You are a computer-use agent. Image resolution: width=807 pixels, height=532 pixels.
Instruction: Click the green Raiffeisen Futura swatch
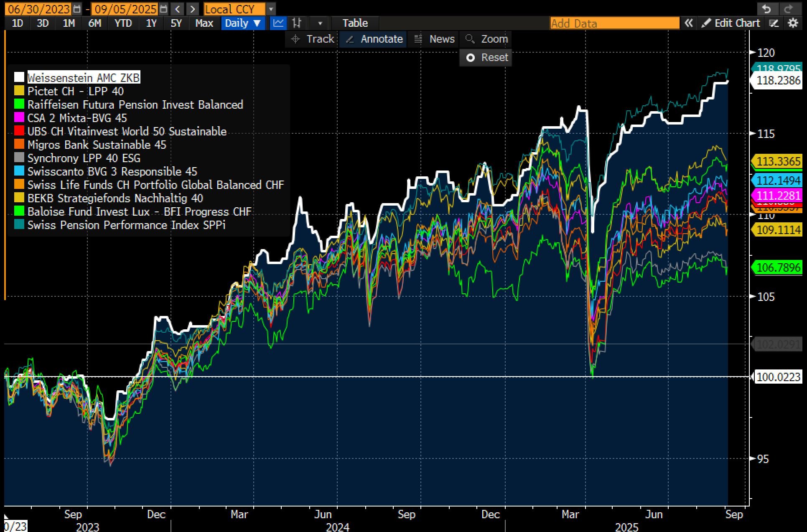pyautogui.click(x=19, y=104)
